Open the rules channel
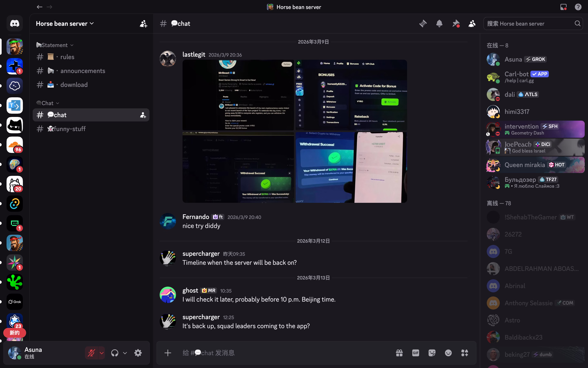 pos(91,57)
